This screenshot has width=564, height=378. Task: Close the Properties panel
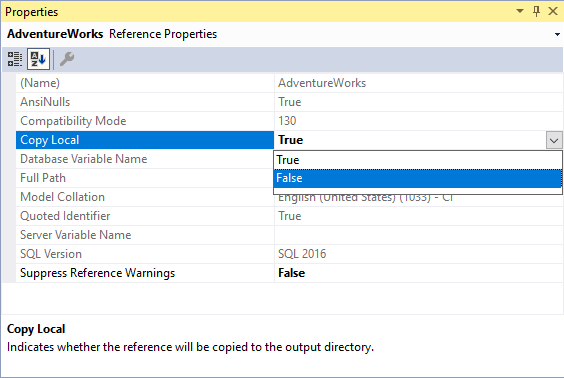click(553, 12)
